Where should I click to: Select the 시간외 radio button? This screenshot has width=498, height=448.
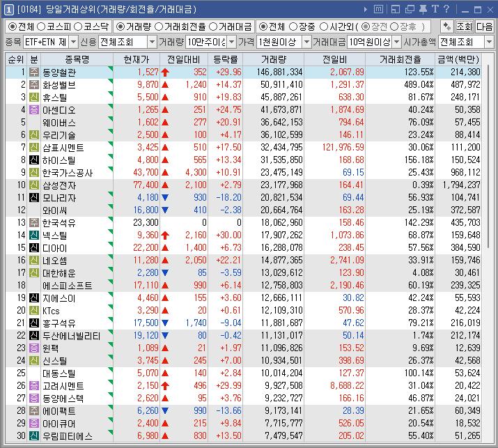click(x=324, y=26)
